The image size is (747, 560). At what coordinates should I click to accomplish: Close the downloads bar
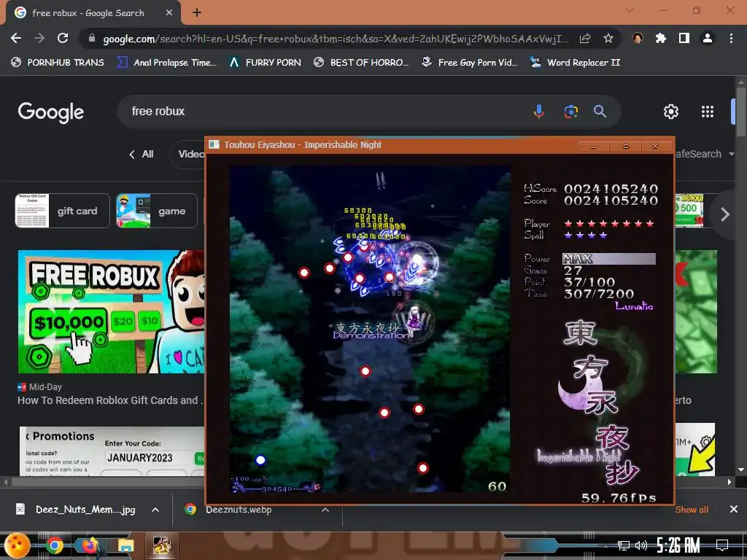[x=734, y=510]
